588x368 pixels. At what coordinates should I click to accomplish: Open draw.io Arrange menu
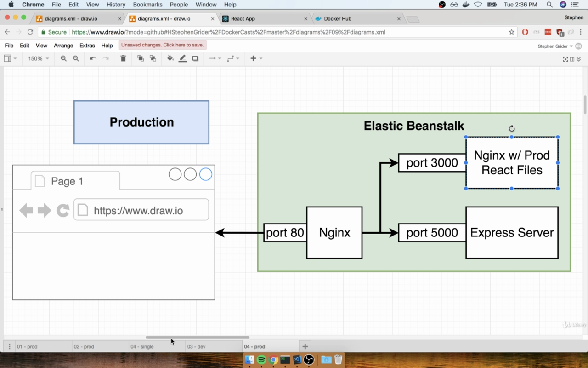63,46
